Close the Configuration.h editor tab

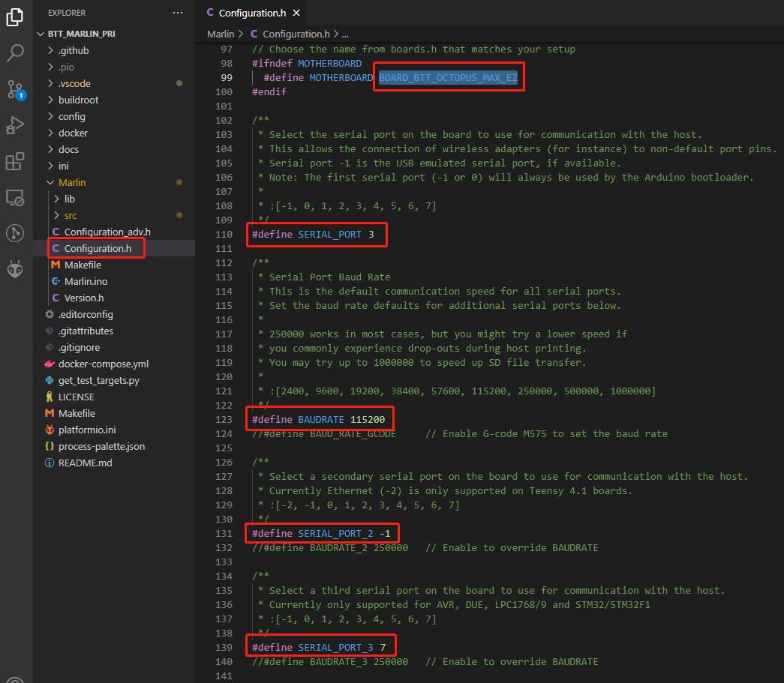click(x=296, y=13)
